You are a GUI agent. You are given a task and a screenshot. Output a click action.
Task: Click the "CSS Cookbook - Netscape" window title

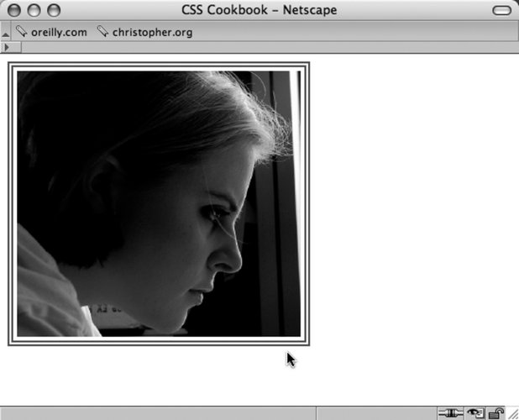[x=259, y=10]
